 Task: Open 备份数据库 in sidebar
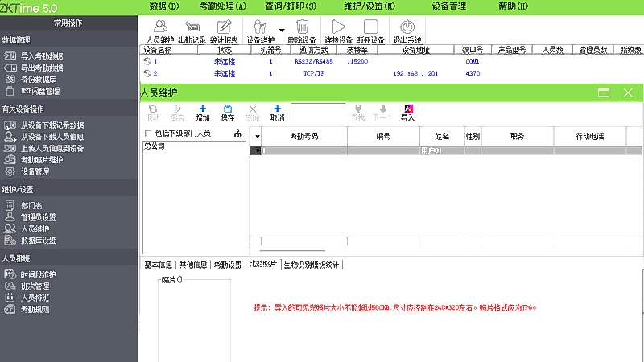point(30,79)
